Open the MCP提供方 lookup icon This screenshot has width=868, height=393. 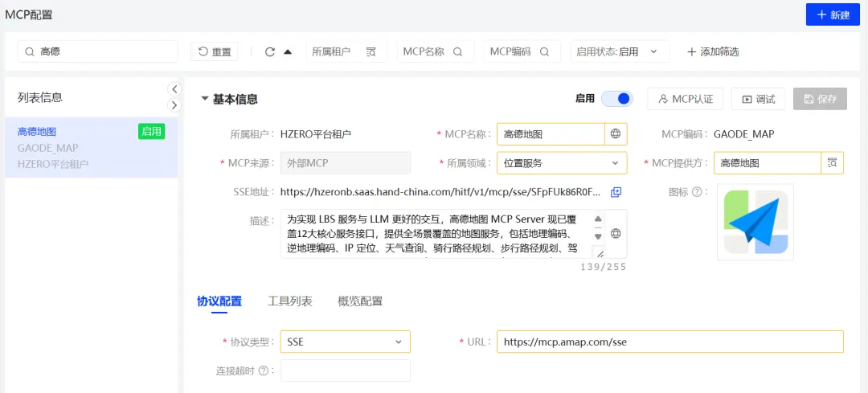pyautogui.click(x=832, y=163)
